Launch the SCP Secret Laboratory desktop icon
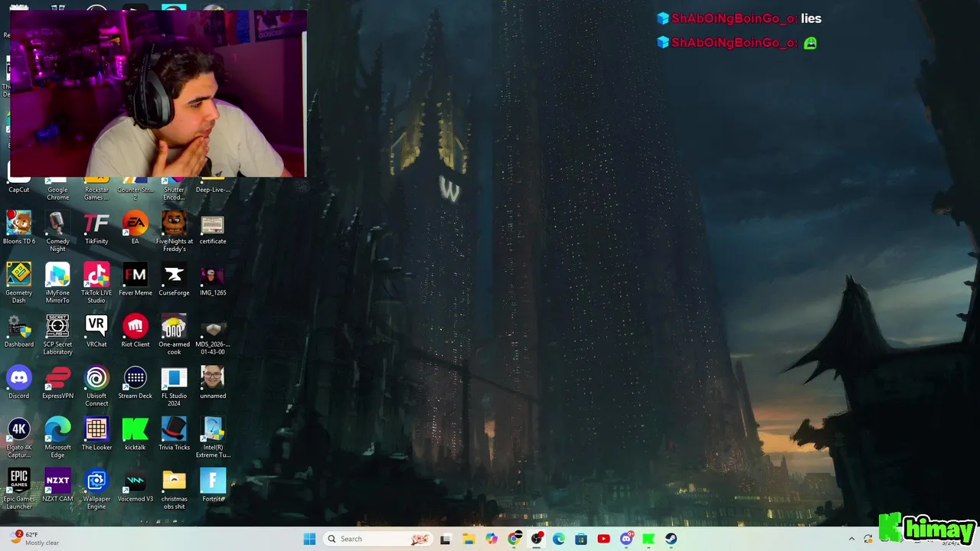 point(57,327)
